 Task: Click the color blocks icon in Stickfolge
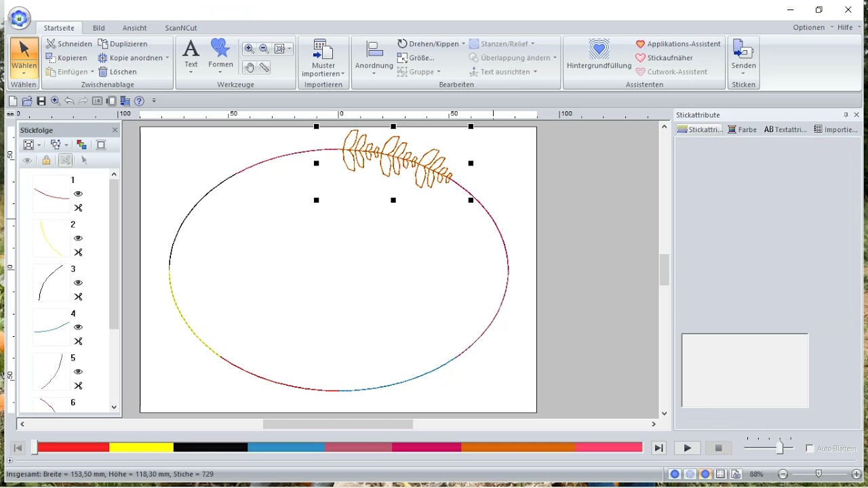tap(81, 144)
